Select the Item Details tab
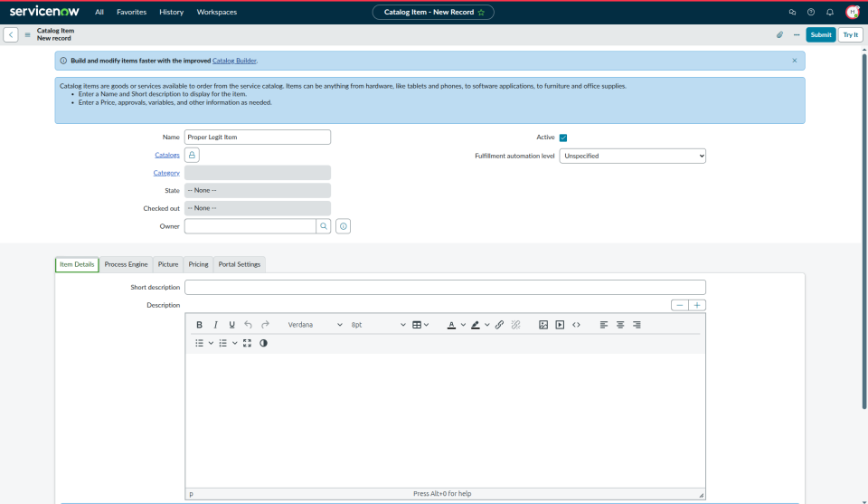The height and width of the screenshot is (504, 868). [x=77, y=265]
